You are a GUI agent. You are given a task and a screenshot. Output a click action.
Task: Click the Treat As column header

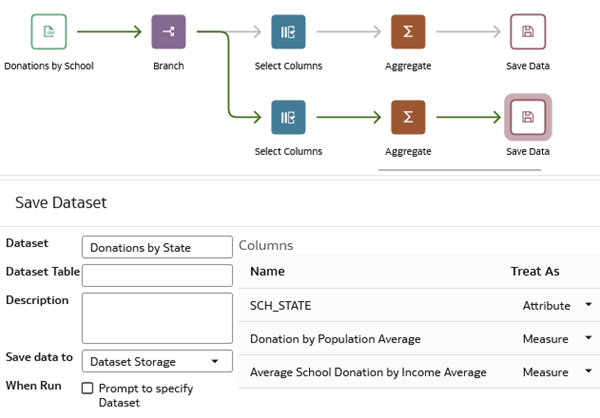(x=534, y=271)
